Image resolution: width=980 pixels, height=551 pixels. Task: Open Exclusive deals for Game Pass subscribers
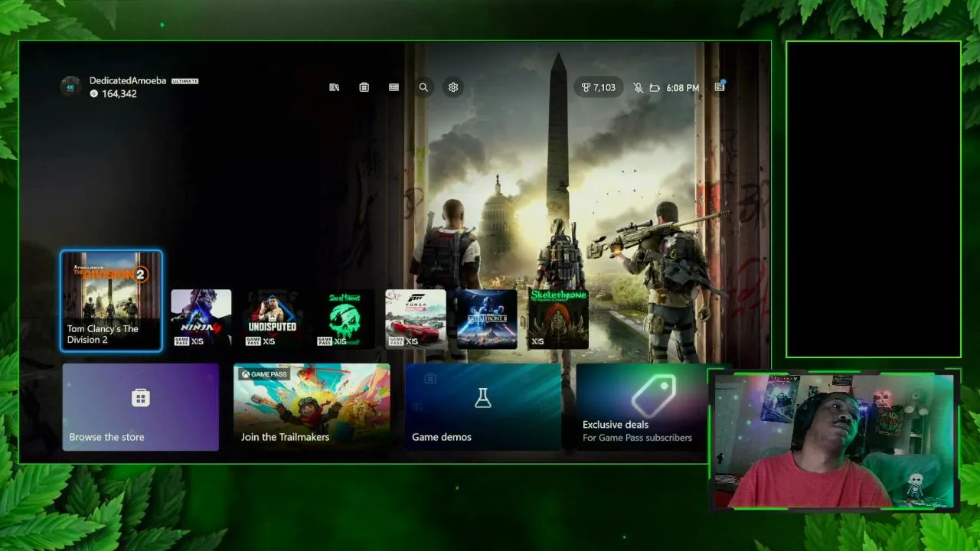point(642,407)
